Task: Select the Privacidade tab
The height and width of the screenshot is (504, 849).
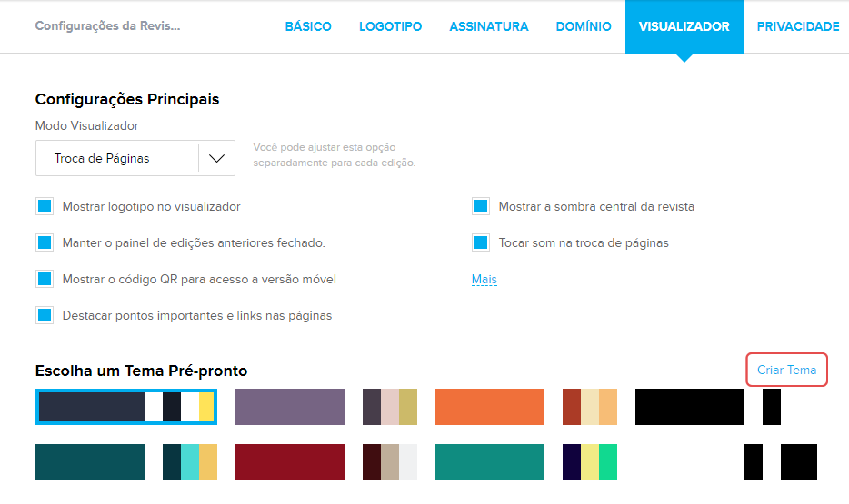Action: tap(797, 26)
